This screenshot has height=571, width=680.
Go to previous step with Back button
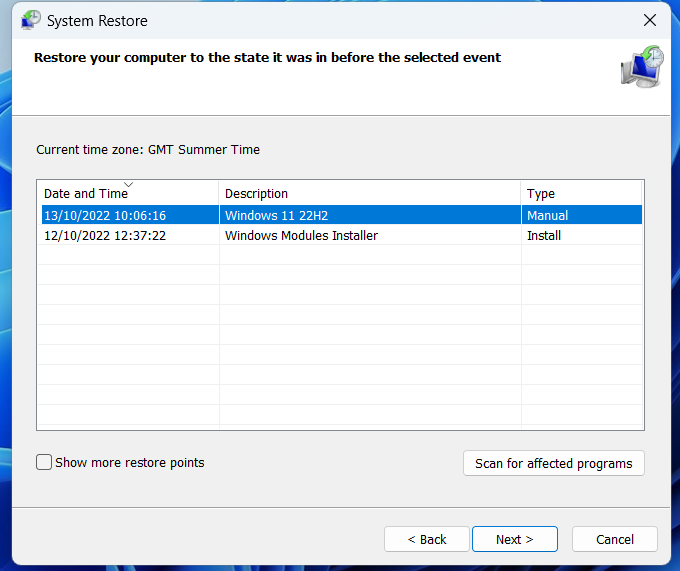(427, 539)
